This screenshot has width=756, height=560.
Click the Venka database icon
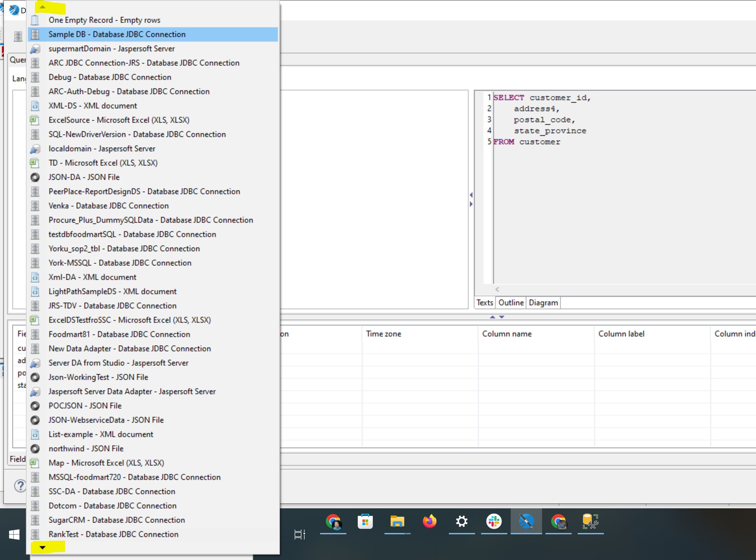click(x=35, y=206)
